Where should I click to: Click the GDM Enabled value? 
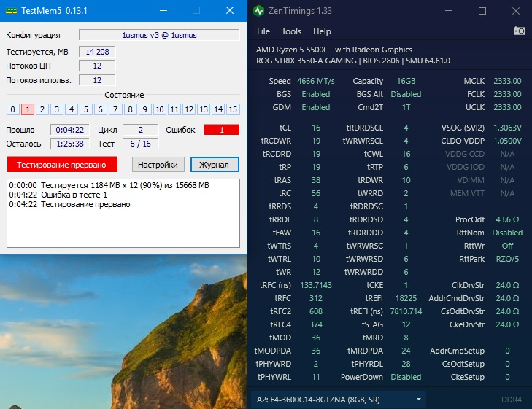[x=316, y=107]
